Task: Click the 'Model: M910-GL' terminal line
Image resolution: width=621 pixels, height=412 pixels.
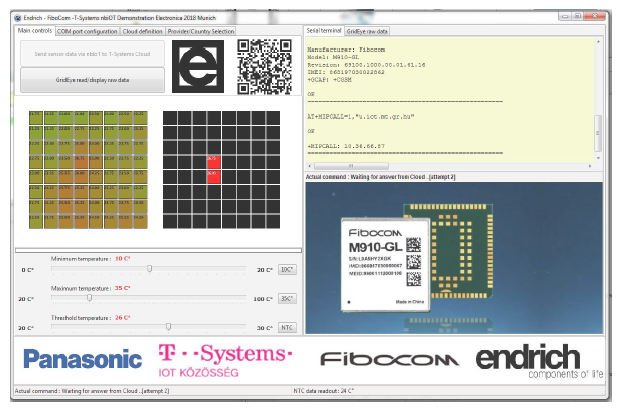Action: (x=333, y=57)
